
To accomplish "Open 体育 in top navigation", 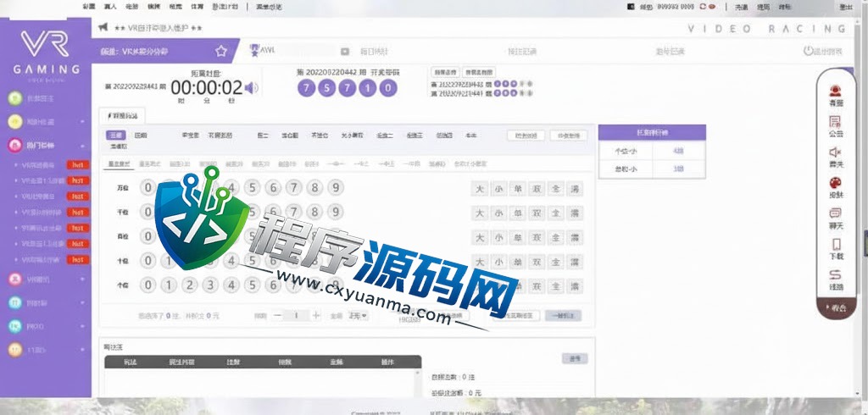I will pyautogui.click(x=197, y=7).
